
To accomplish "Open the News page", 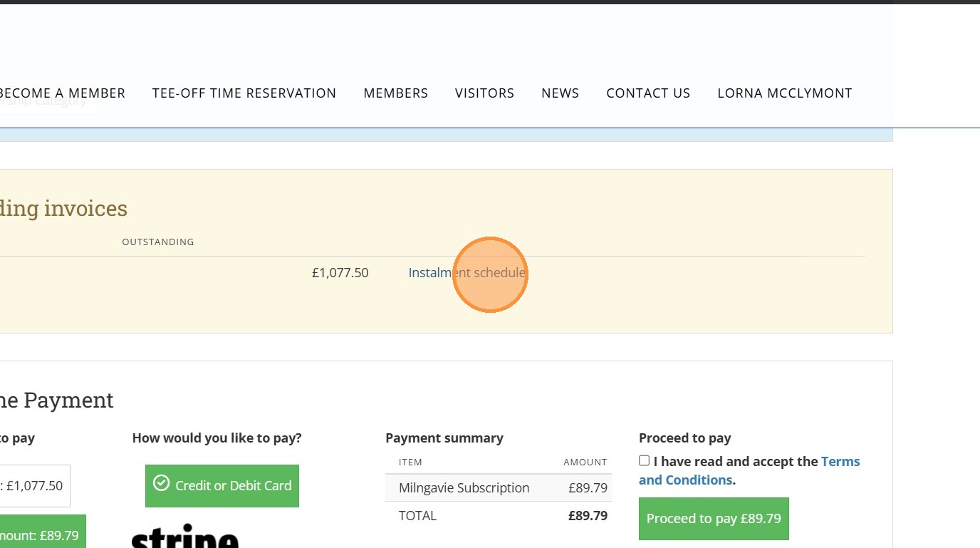I will click(x=560, y=93).
